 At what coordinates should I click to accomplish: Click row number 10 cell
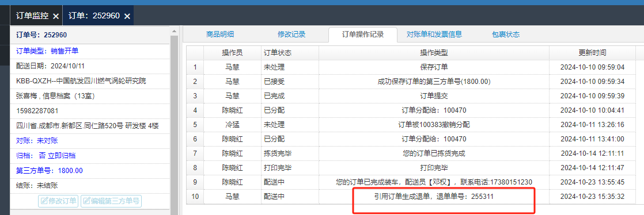coord(195,197)
